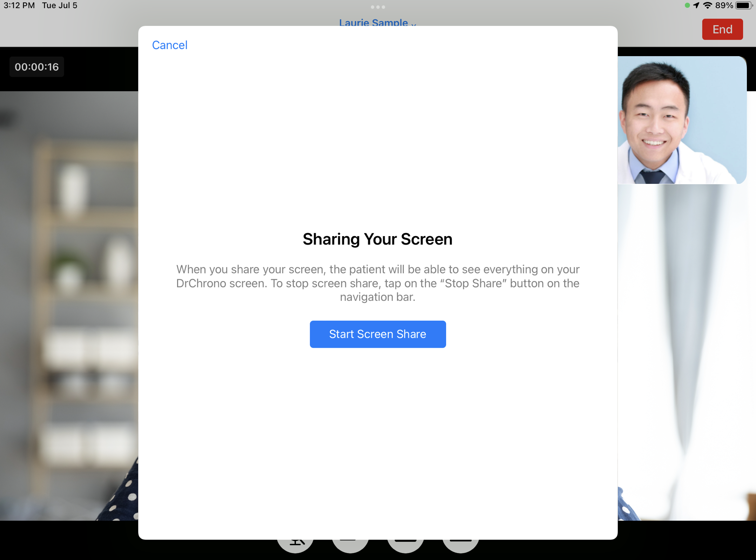
Task: Start Screen Share with the blue button
Action: [x=378, y=334]
